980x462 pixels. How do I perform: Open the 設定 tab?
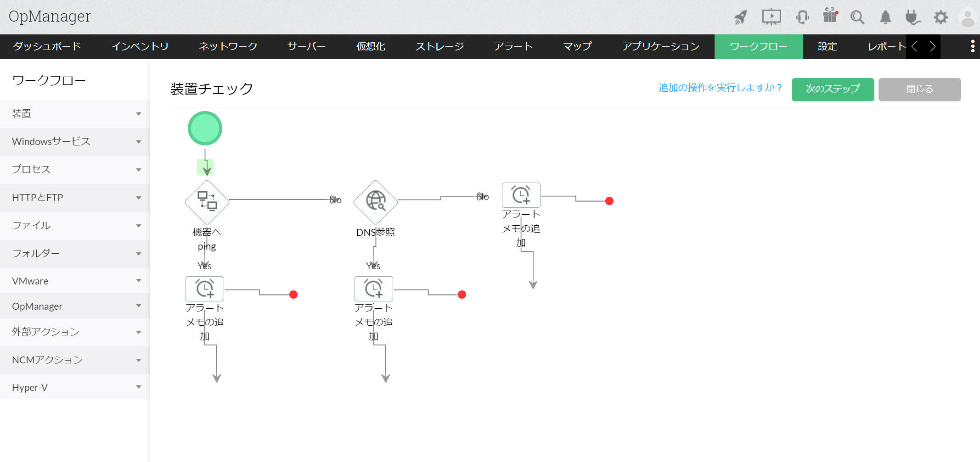point(828,46)
